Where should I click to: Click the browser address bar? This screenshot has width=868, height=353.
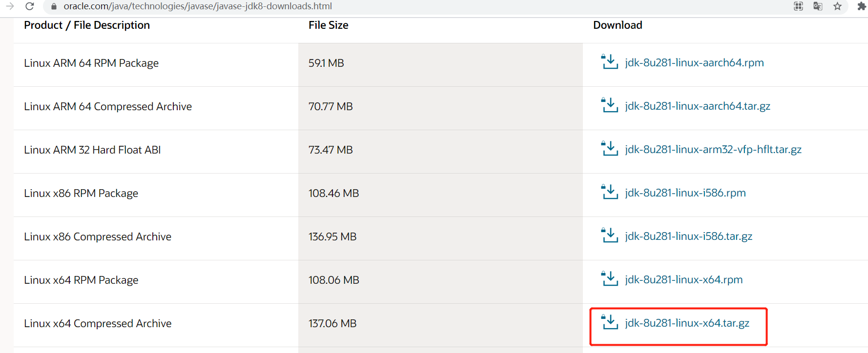[195, 6]
